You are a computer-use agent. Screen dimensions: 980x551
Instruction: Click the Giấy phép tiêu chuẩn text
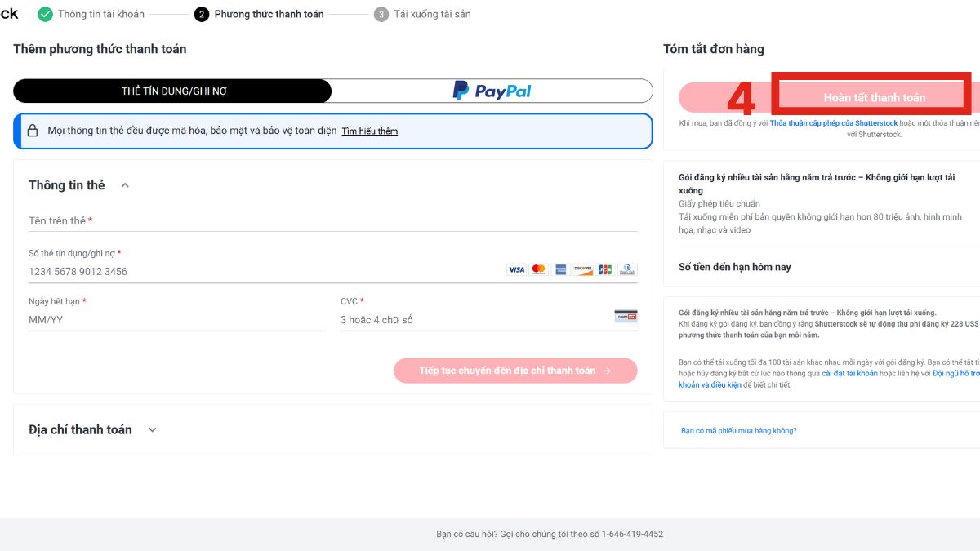719,203
